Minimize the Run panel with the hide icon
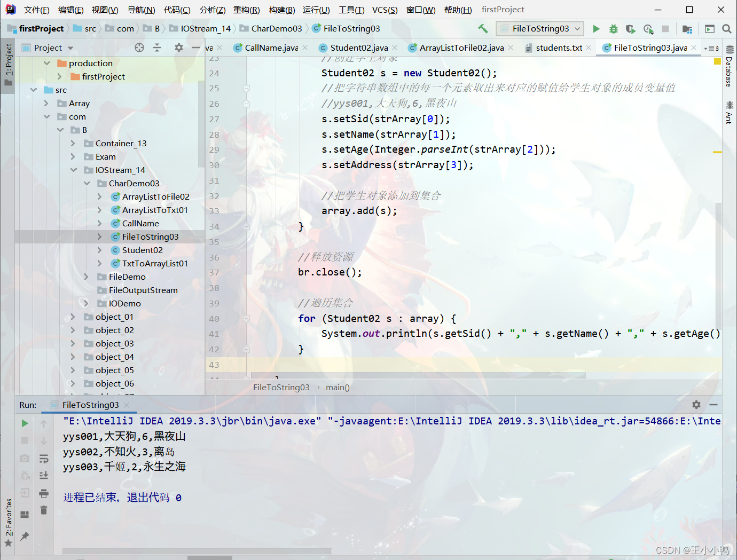The width and height of the screenshot is (737, 560). [714, 405]
